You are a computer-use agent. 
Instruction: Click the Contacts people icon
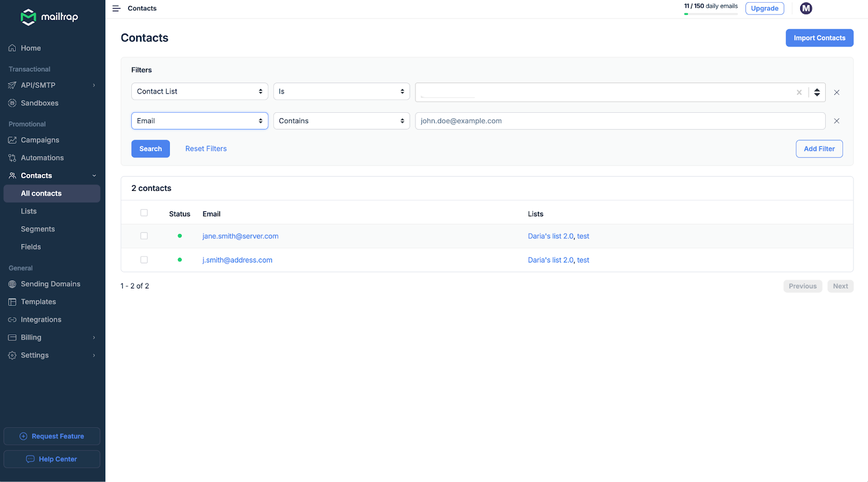[x=12, y=176]
